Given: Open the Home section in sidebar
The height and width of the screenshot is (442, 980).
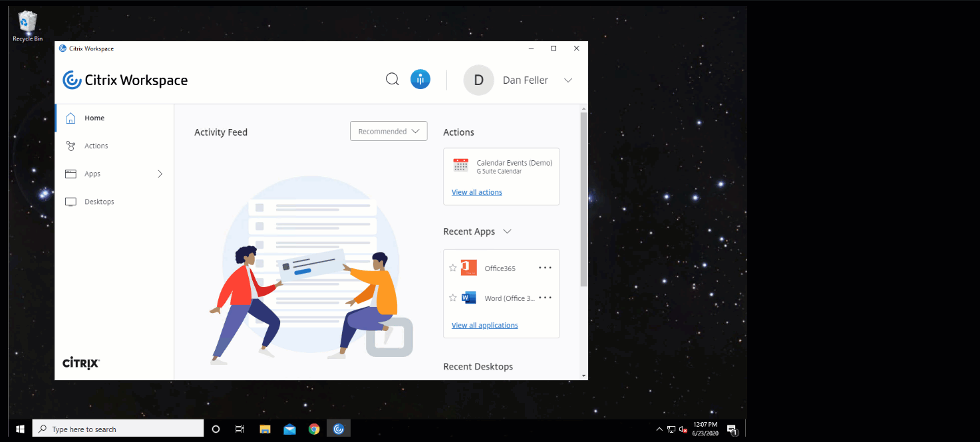Looking at the screenshot, I should click(x=94, y=118).
